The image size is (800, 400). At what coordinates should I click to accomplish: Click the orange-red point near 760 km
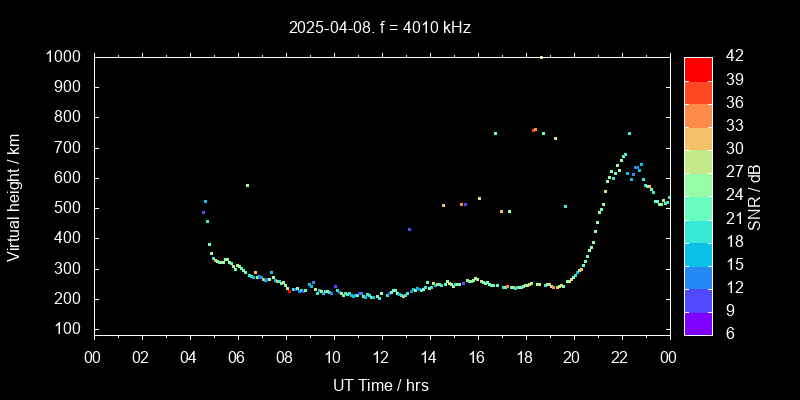[534, 130]
